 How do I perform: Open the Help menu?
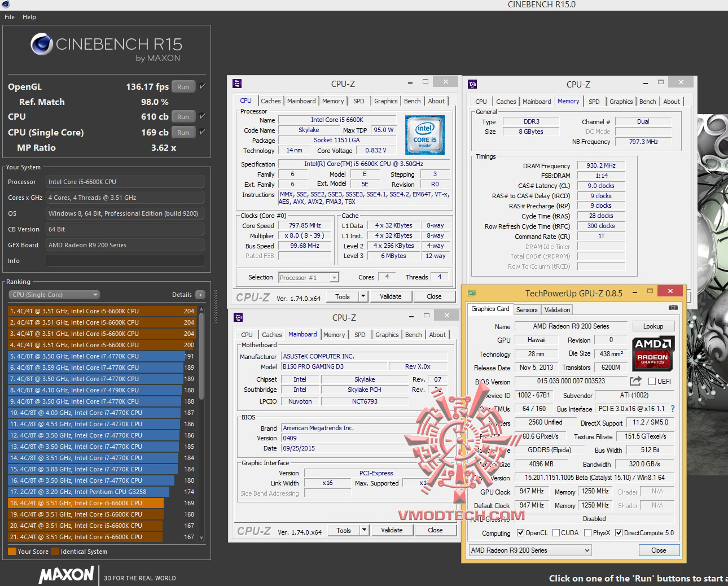[x=29, y=17]
